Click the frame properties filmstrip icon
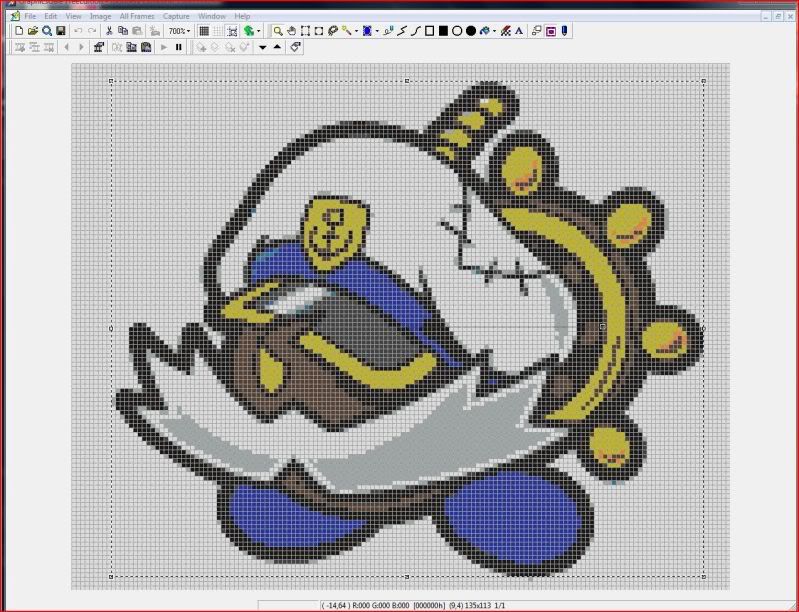The image size is (799, 612). [99, 47]
